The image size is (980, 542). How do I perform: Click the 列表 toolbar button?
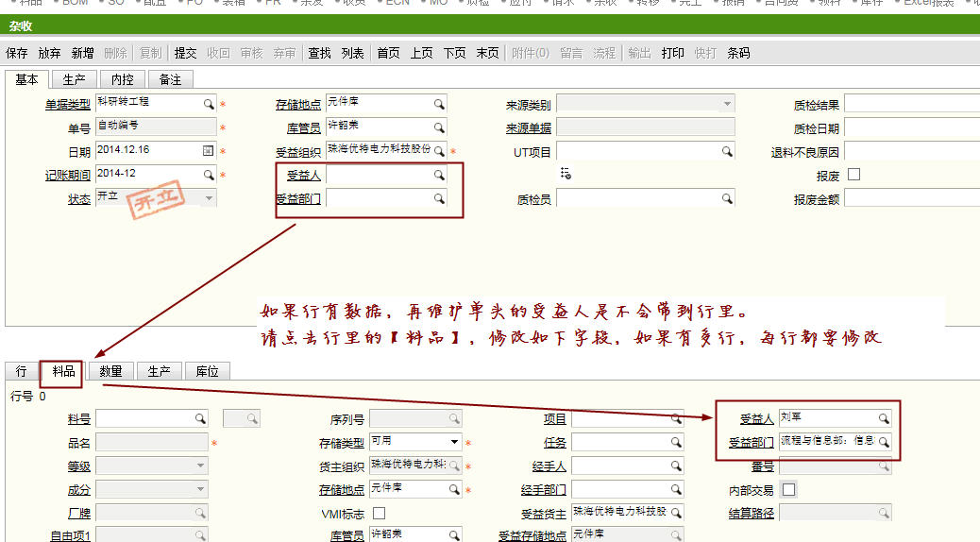[352, 53]
